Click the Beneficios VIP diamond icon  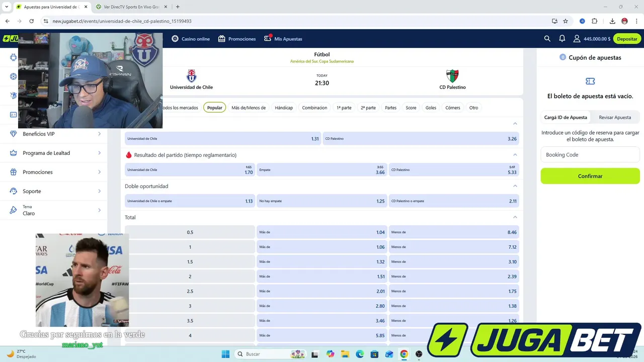point(14,134)
